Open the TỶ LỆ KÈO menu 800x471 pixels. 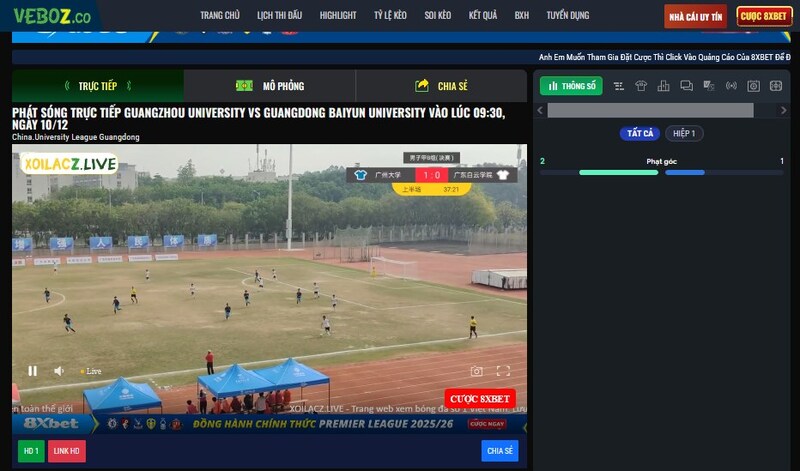tap(390, 16)
